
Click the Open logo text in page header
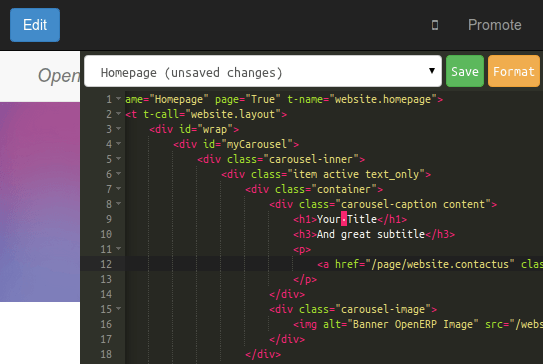(x=59, y=76)
